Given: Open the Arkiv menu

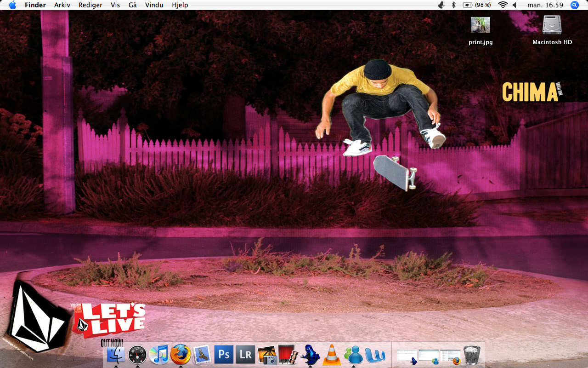Looking at the screenshot, I should pos(62,5).
